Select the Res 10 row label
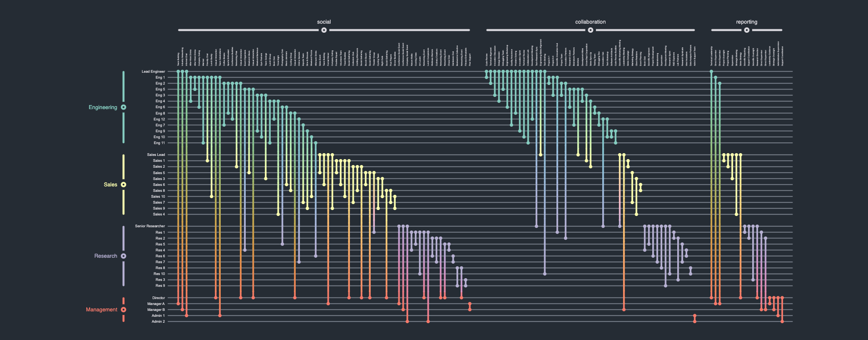 point(159,274)
